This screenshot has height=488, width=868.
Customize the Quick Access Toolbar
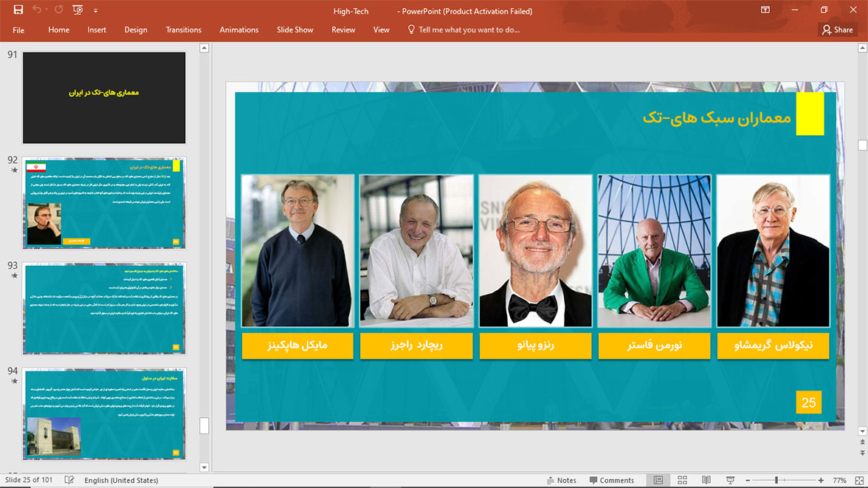click(95, 10)
